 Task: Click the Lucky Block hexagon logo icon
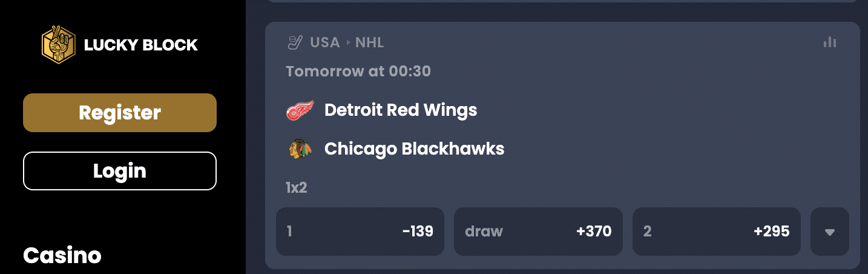coord(58,44)
